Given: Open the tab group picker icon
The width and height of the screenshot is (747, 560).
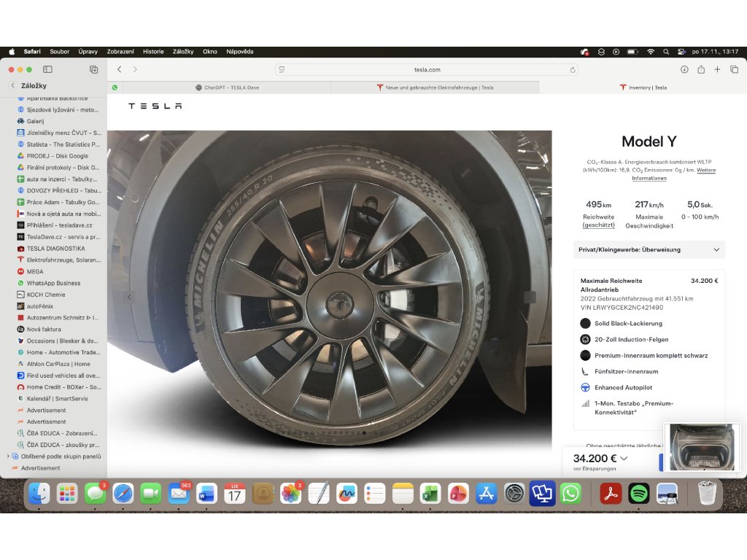Looking at the screenshot, I should (94, 69).
